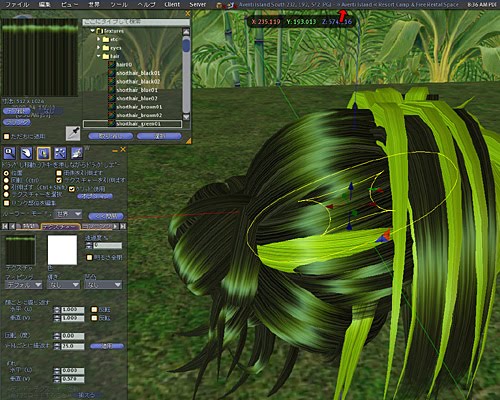Screen dimensions: 500x400
Task: Select the Land (bulldozer) build tool
Action: 77,153
